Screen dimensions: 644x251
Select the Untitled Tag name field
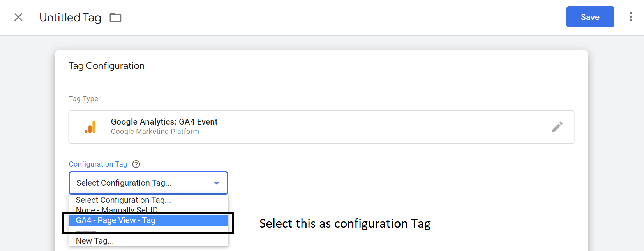point(70,17)
